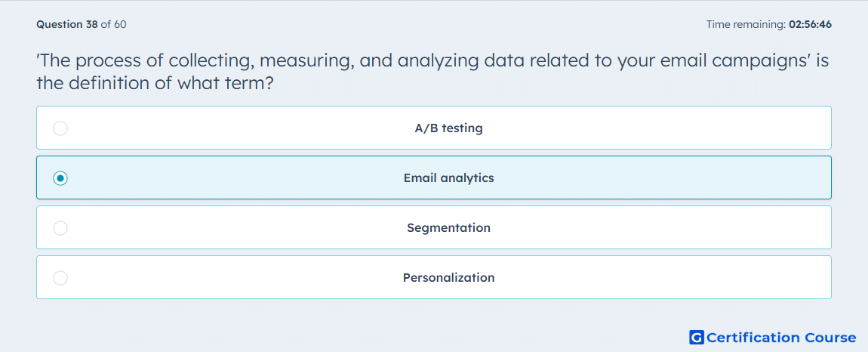Choose the Segmentation radio button

click(60, 228)
